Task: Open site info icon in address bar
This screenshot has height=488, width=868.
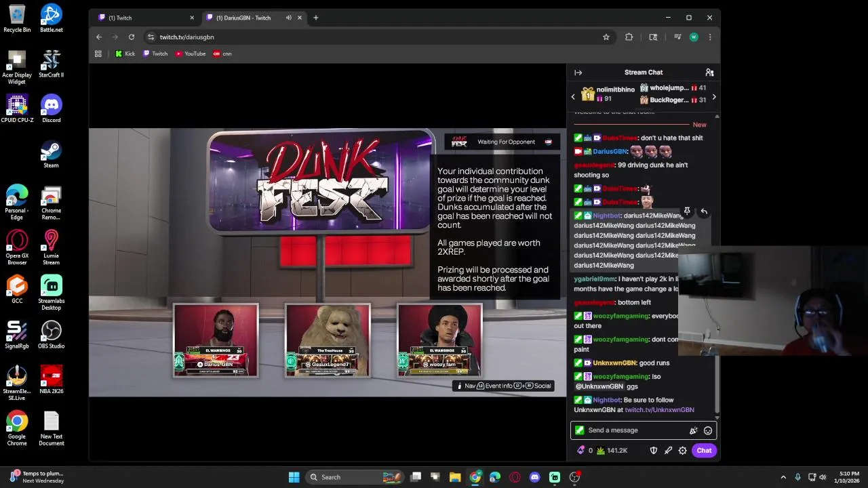Action: click(x=151, y=37)
